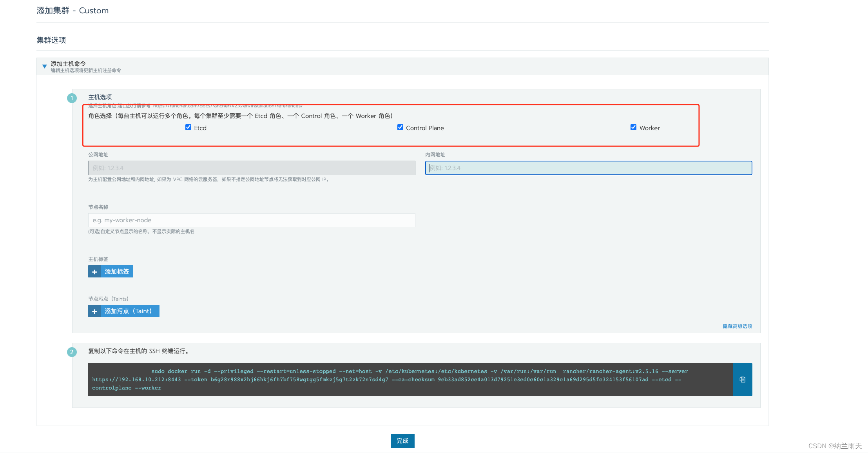This screenshot has height=453, width=868.
Task: Click the plus icon on 添加污点 (Taint) button
Action: [x=94, y=311]
